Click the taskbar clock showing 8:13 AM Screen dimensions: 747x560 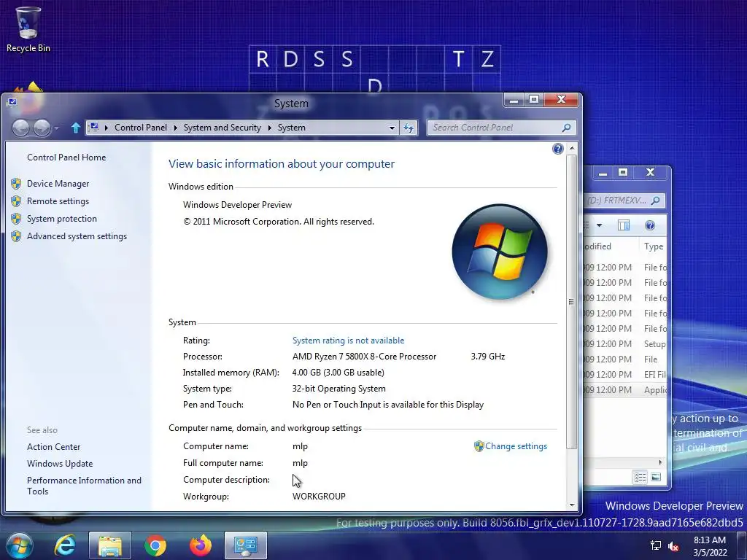coord(710,546)
